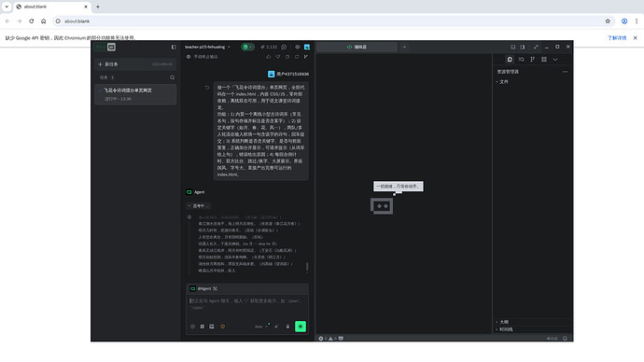Click the grid icon in input toolbar
The width and height of the screenshot is (644, 362).
click(203, 327)
